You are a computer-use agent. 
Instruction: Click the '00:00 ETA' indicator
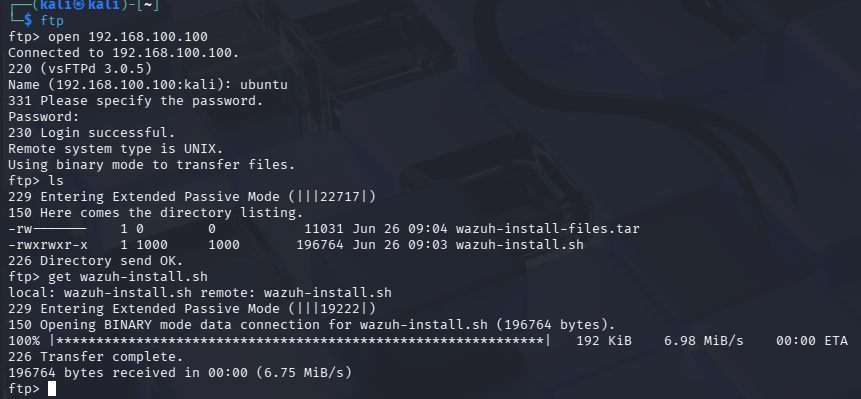(x=812, y=341)
